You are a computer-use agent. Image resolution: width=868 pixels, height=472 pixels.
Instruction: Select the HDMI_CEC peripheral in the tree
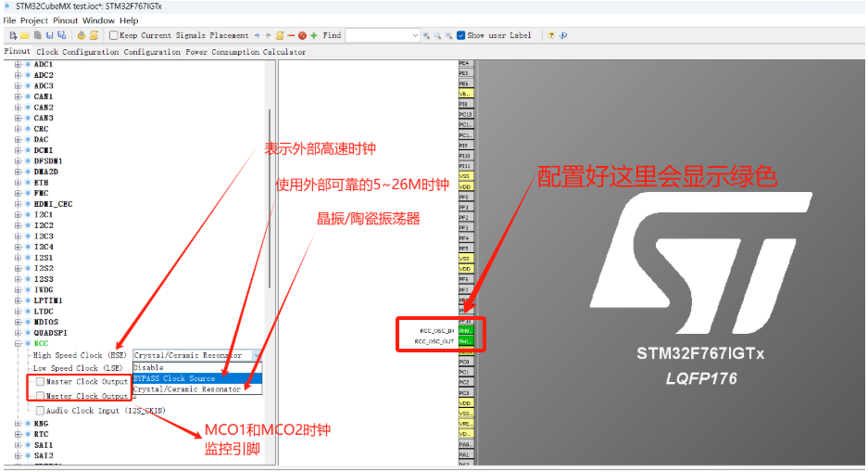(x=53, y=204)
